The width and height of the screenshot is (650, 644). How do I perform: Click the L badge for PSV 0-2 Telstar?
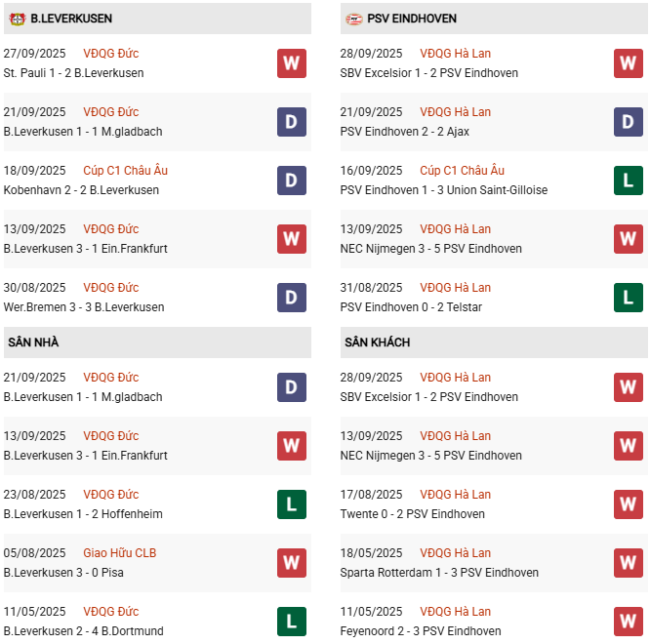click(x=629, y=298)
